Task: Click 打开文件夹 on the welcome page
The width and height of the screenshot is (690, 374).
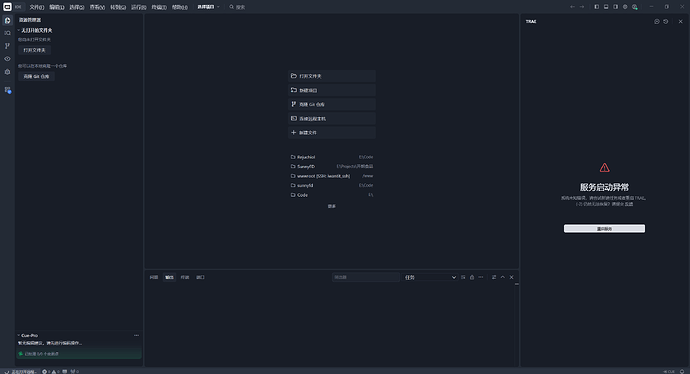Action: pyautogui.click(x=332, y=76)
